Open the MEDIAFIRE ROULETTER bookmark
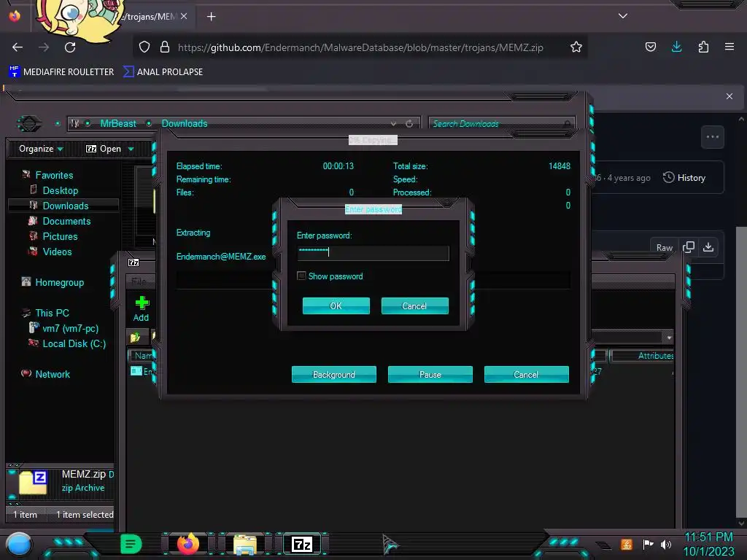 (61, 72)
